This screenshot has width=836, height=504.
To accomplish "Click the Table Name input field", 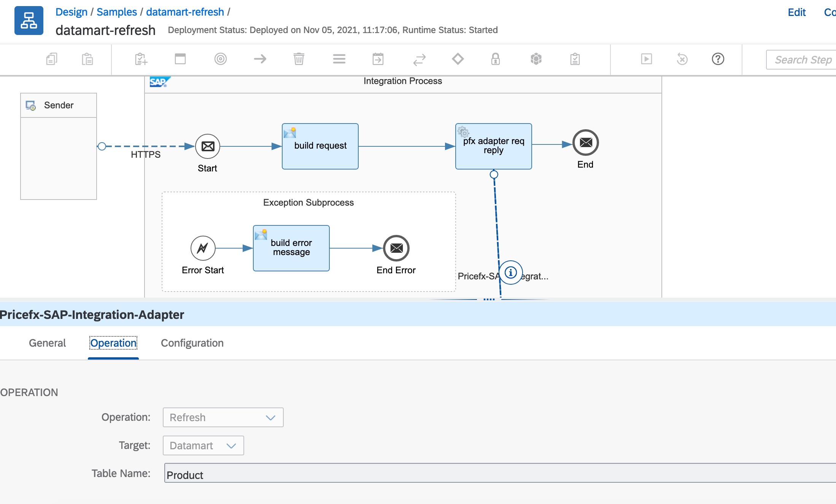I will (x=494, y=474).
